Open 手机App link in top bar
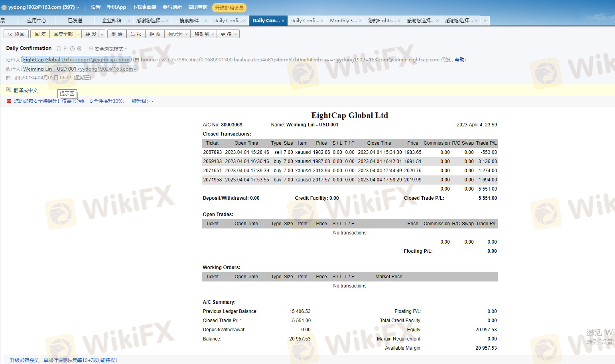 coord(116,7)
